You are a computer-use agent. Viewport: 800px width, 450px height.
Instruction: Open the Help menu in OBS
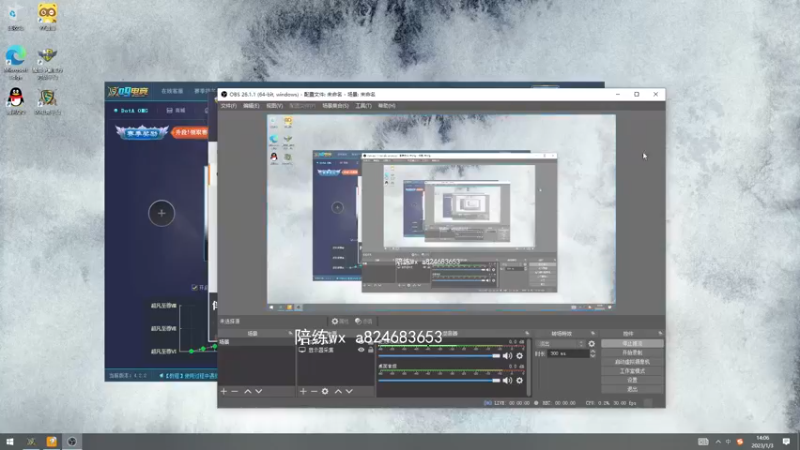[386, 106]
